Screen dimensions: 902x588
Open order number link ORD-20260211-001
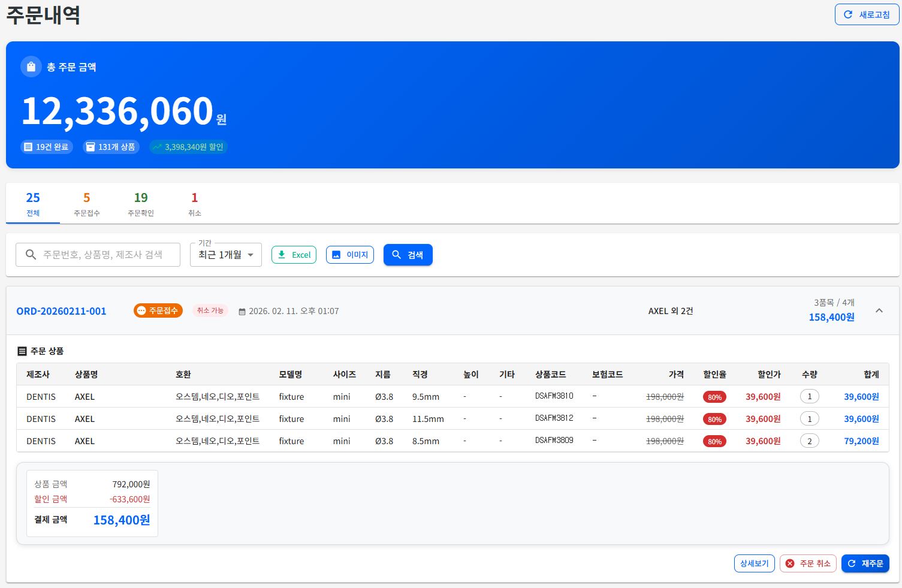(x=61, y=311)
